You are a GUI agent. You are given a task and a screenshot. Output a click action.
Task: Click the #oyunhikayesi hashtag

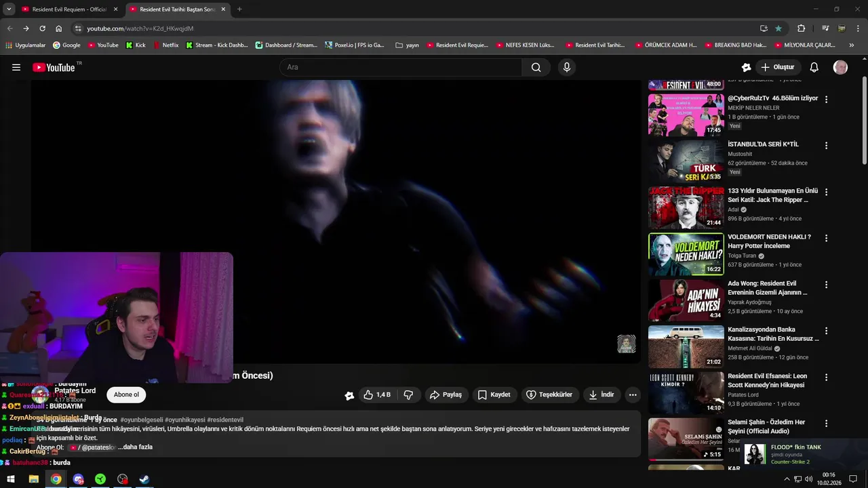click(184, 420)
